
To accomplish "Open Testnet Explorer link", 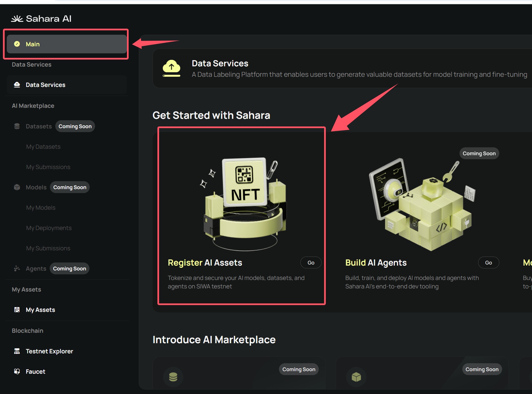I will [x=49, y=351].
